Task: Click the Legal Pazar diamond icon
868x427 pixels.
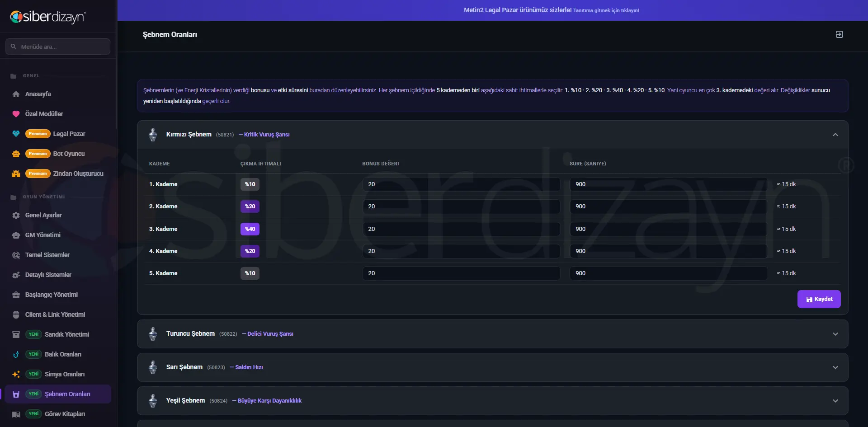Action: click(16, 134)
